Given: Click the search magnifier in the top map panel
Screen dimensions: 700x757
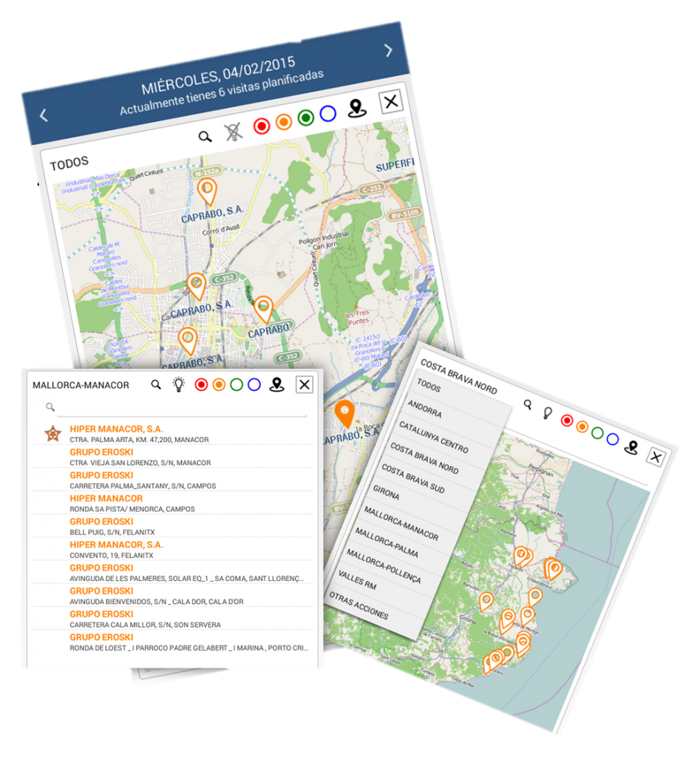Looking at the screenshot, I should [205, 136].
